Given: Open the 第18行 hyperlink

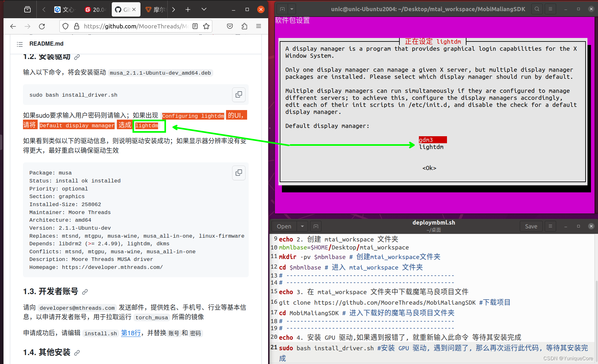Looking at the screenshot, I should pos(131,333).
